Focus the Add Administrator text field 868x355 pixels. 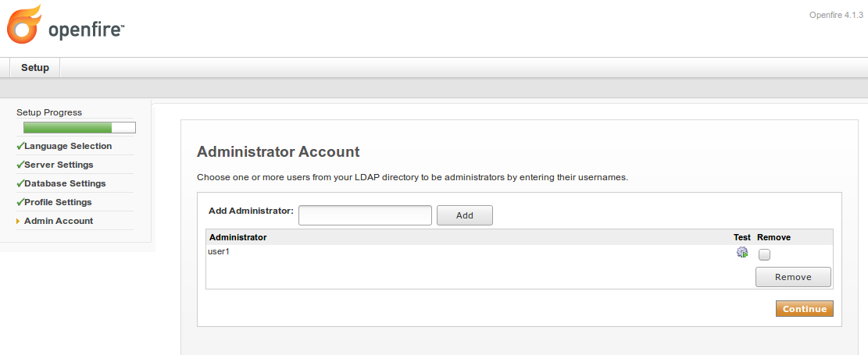tap(365, 215)
